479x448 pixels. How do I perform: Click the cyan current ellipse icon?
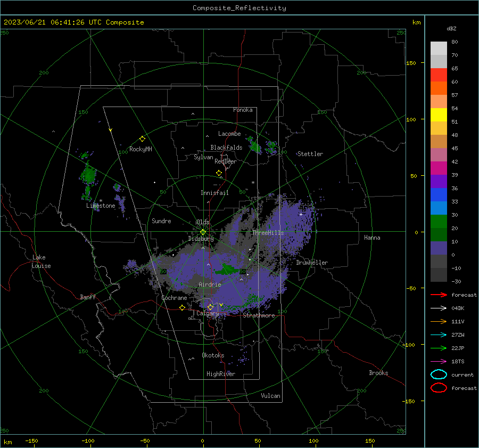point(439,374)
